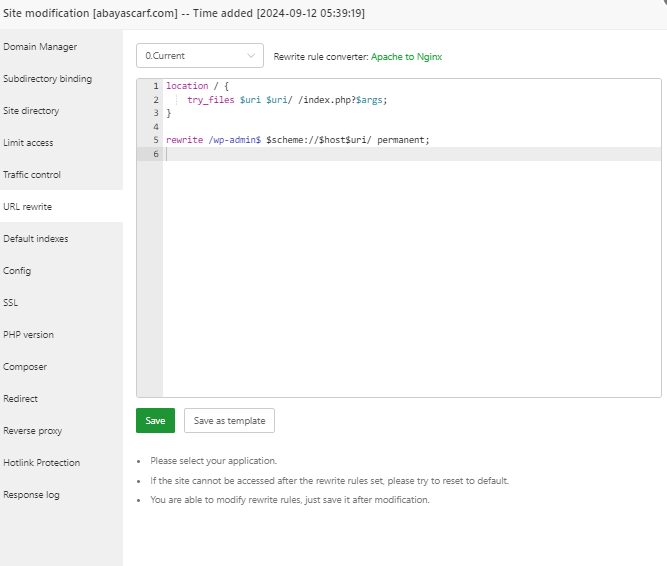Go to Traffic control settings
667x566 pixels.
(x=32, y=175)
